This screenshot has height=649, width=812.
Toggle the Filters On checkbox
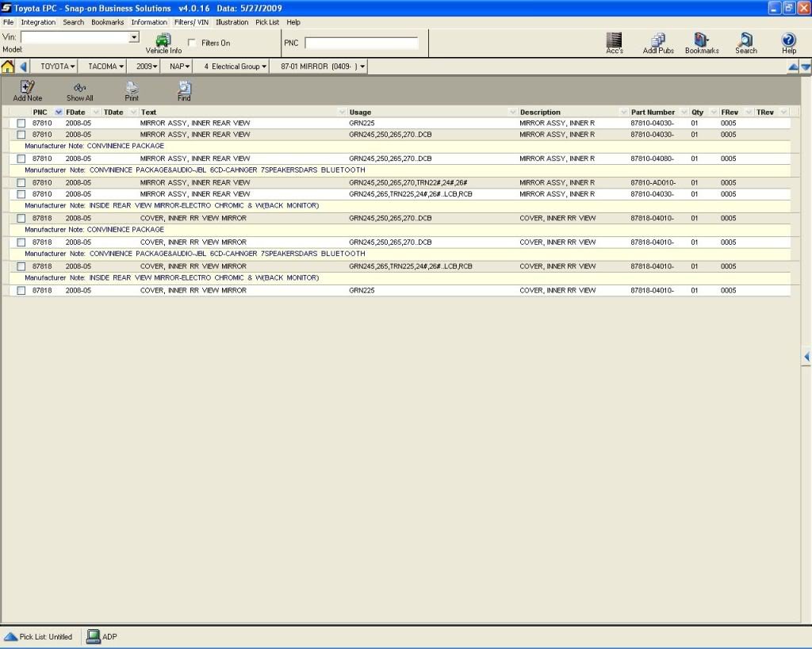coord(192,43)
